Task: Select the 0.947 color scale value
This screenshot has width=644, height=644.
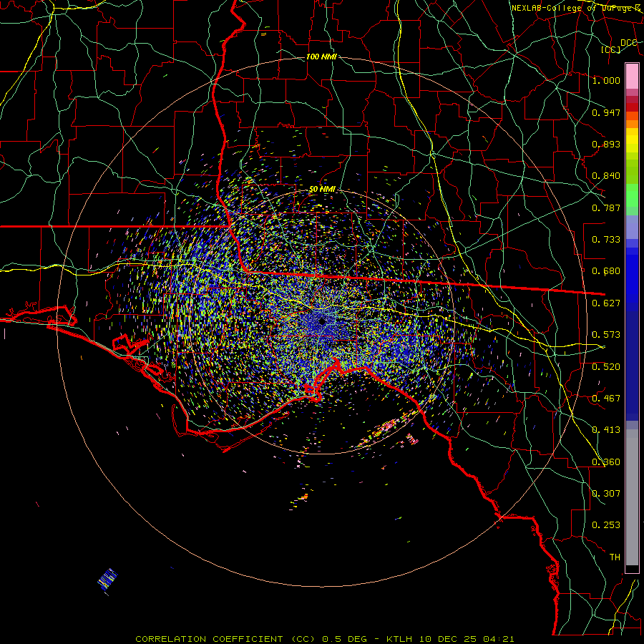Action: point(606,112)
